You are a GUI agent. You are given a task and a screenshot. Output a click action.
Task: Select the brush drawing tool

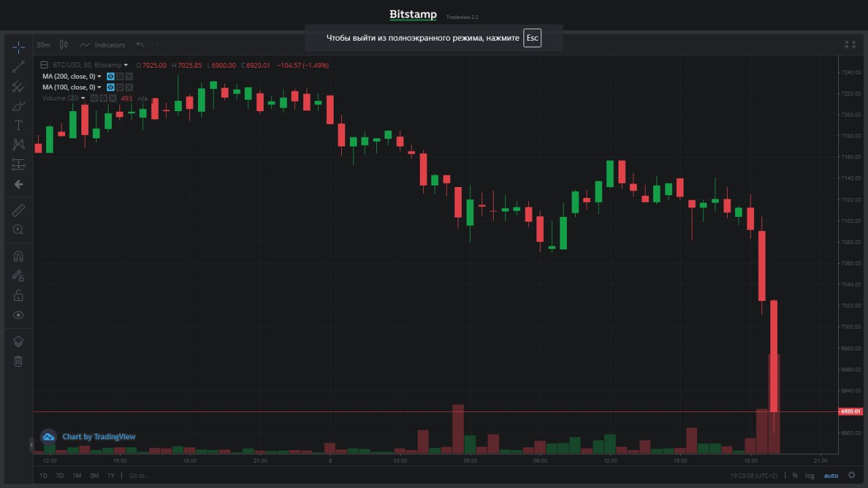pyautogui.click(x=18, y=106)
